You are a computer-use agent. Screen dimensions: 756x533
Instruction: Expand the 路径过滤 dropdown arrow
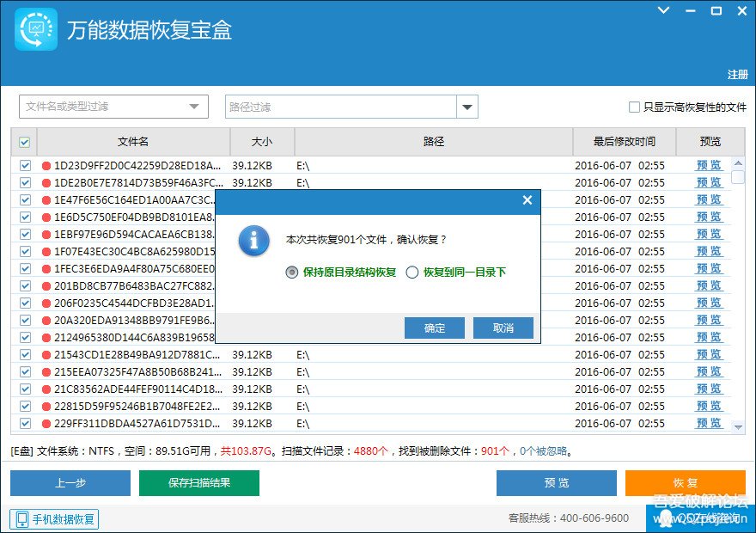467,107
